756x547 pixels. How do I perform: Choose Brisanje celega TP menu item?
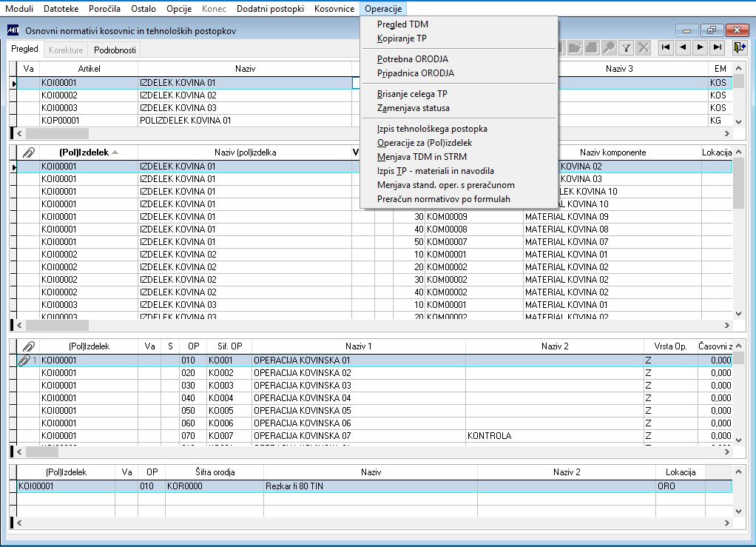[x=412, y=93]
